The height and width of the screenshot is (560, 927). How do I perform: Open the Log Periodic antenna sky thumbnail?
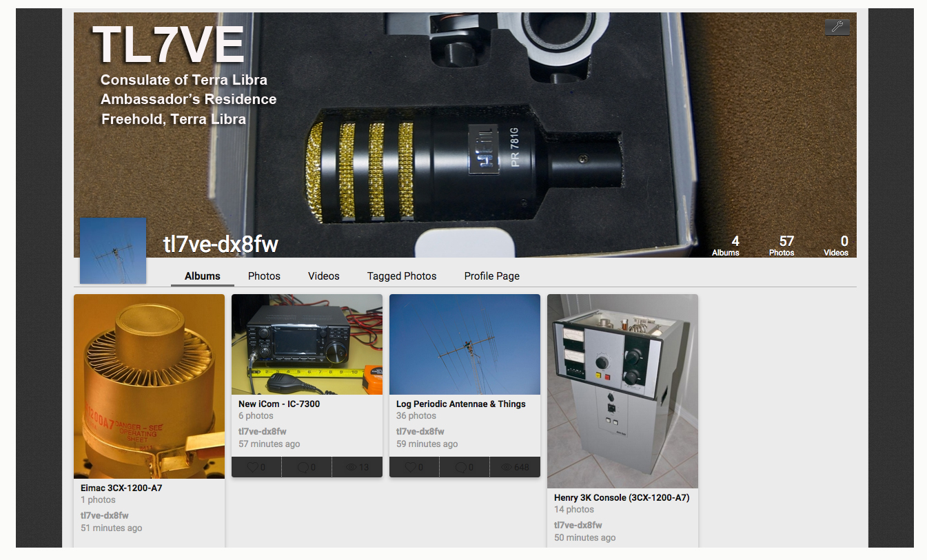point(465,344)
